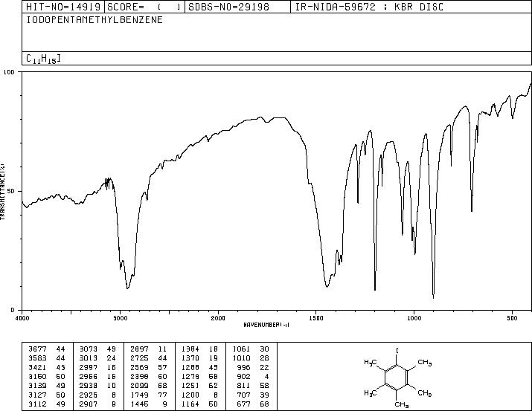Image resolution: width=532 pixels, height=411 pixels.
Task: Click the peak table entry 707
Action: pos(243,395)
